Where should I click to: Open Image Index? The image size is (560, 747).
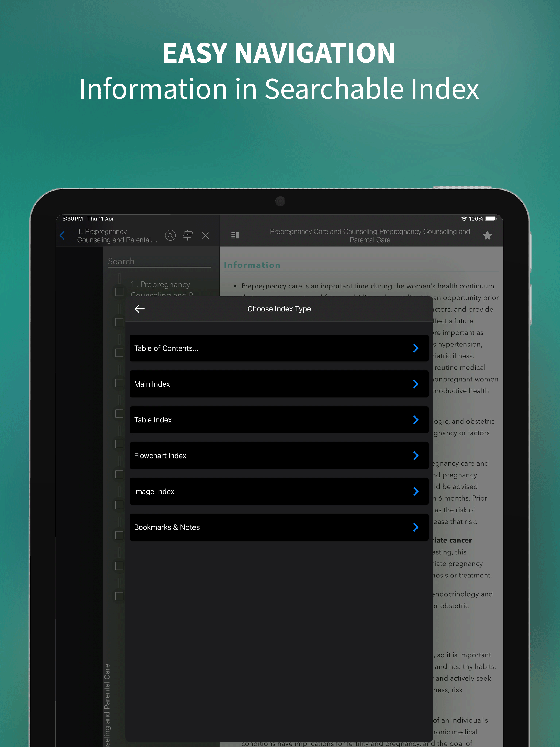point(279,491)
